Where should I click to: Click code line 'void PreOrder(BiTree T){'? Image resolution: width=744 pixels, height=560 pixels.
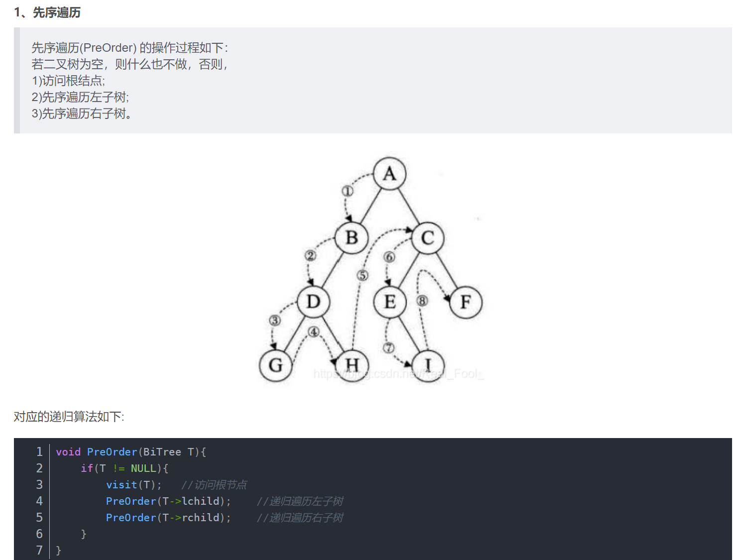pyautogui.click(x=131, y=452)
